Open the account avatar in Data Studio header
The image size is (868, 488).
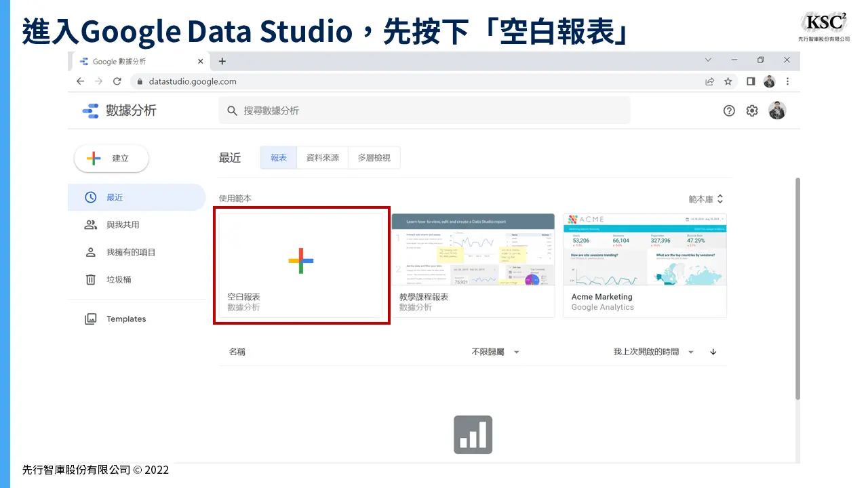click(x=777, y=110)
